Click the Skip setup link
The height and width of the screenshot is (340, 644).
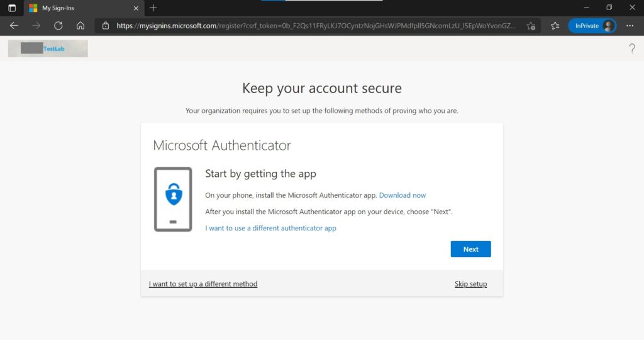pos(470,284)
